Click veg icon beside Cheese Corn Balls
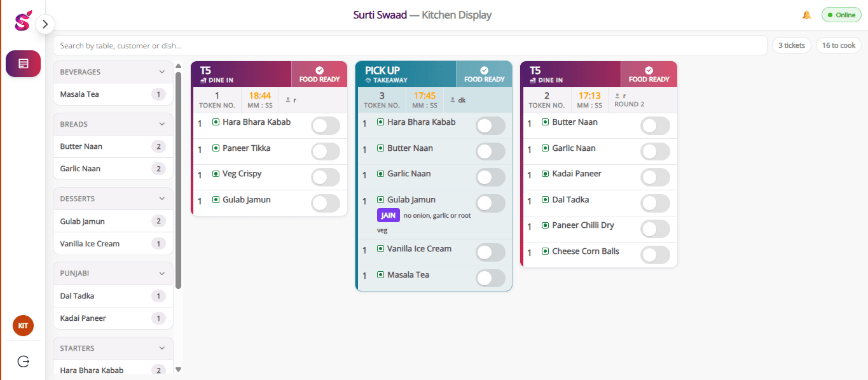 [545, 251]
